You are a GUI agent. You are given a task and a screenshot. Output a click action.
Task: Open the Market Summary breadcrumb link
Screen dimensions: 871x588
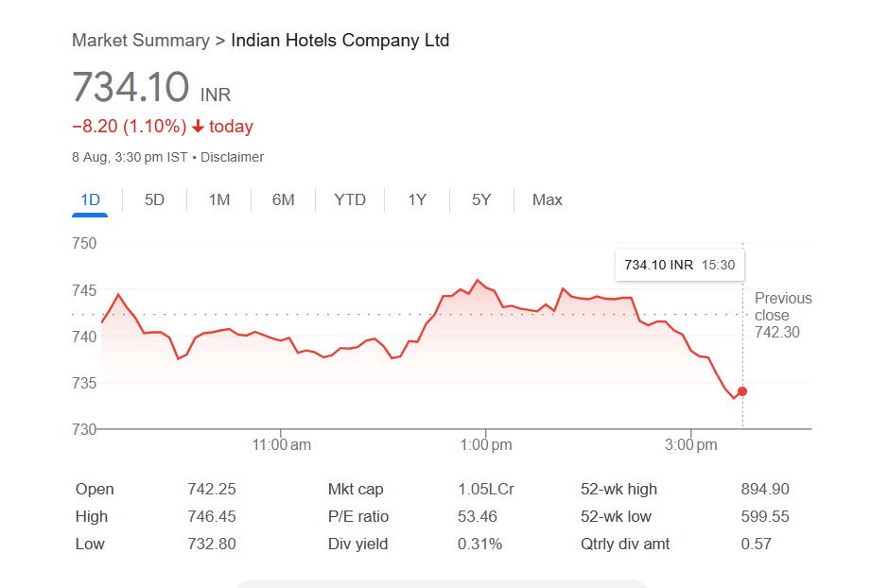pyautogui.click(x=140, y=41)
